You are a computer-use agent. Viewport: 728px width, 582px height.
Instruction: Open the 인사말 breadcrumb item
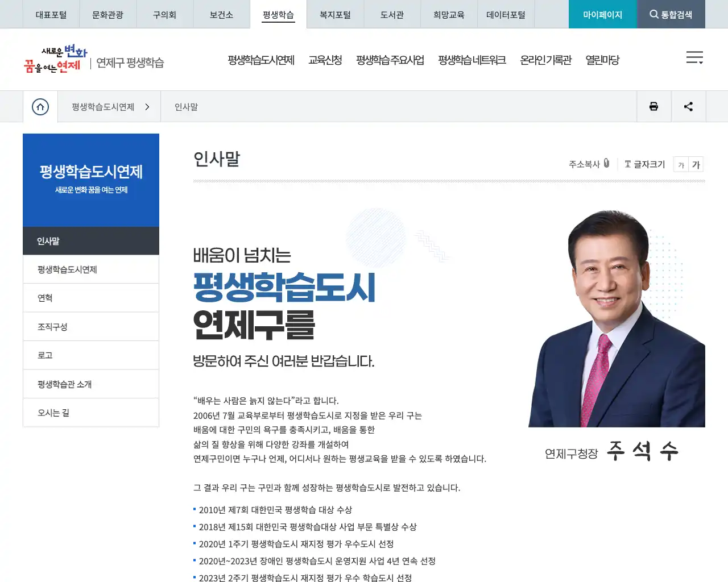[x=186, y=107]
